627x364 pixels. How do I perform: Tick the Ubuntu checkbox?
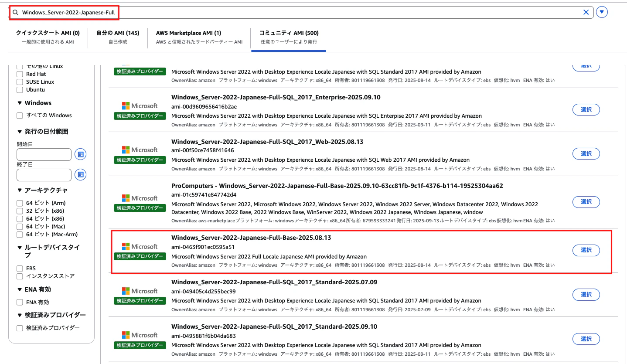(20, 90)
